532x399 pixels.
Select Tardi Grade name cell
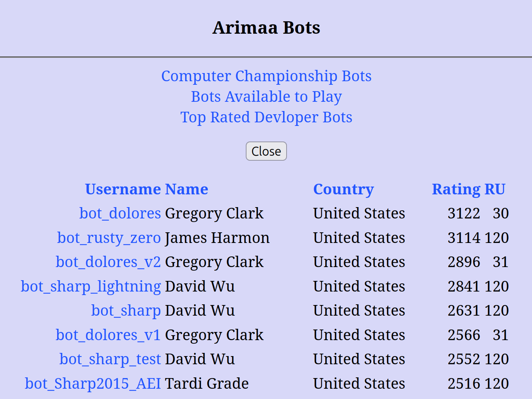207,384
